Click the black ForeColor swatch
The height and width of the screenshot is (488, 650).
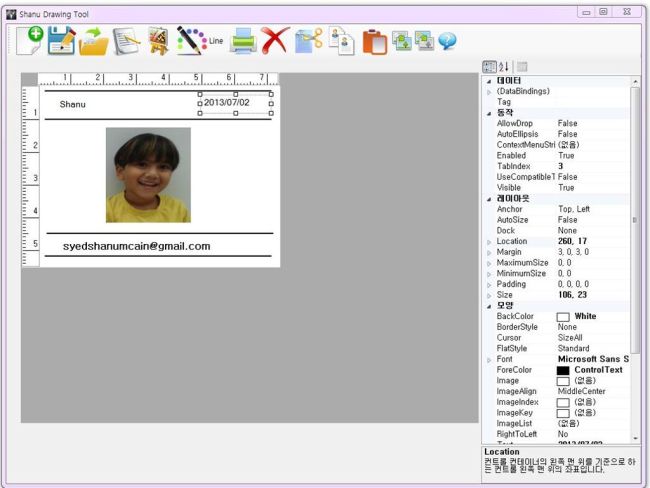pyautogui.click(x=563, y=370)
